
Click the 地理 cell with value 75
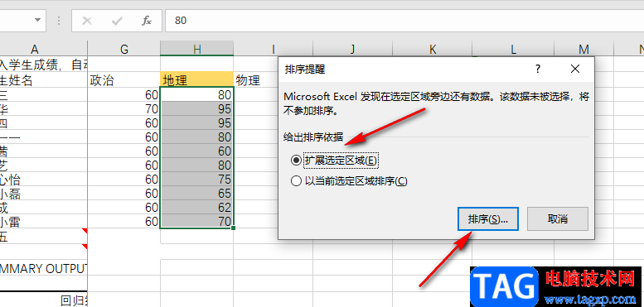[x=196, y=180]
